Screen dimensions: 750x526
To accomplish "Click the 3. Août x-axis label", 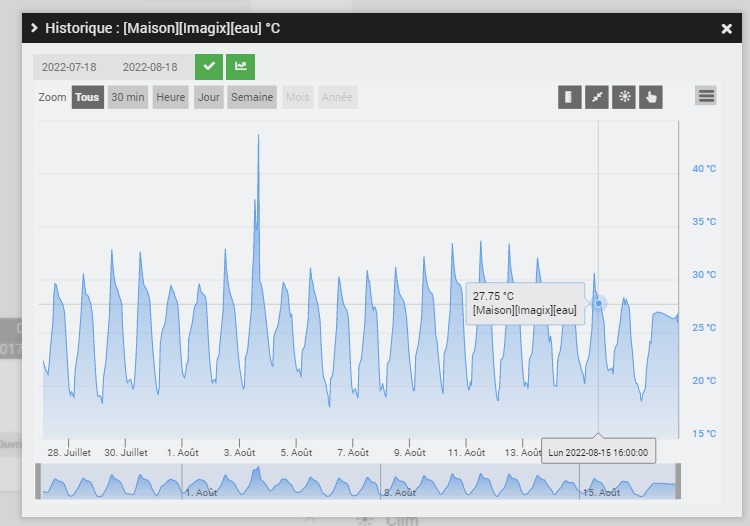I will pyautogui.click(x=239, y=452).
